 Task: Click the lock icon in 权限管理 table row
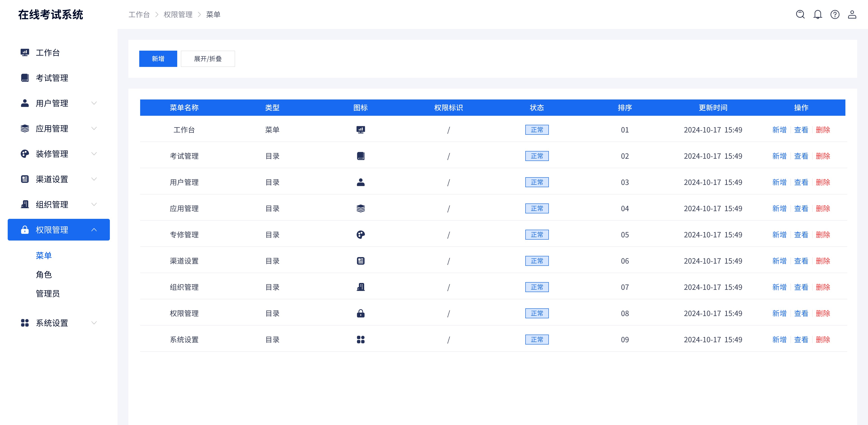pos(361,314)
